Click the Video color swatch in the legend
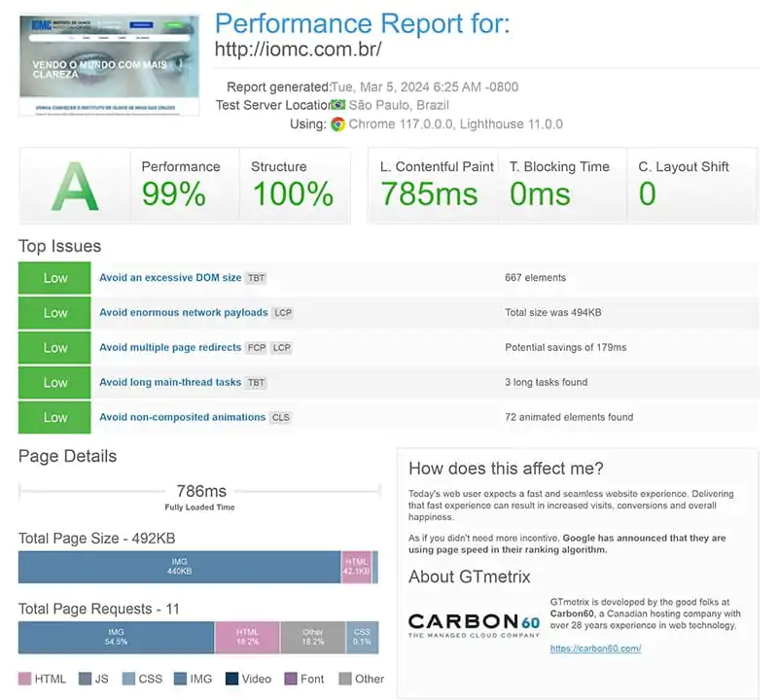The height and width of the screenshot is (700, 778). pos(232,679)
